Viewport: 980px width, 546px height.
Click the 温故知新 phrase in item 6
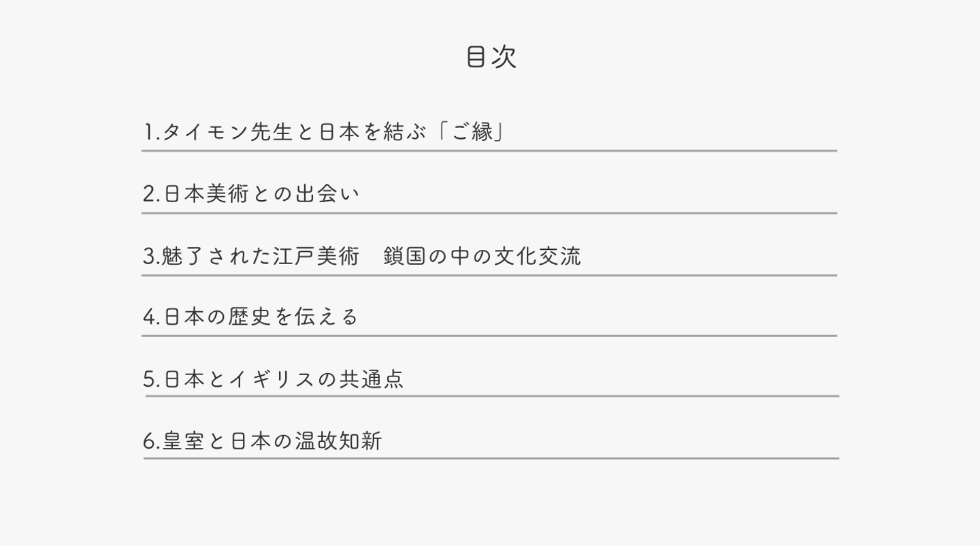(x=338, y=441)
